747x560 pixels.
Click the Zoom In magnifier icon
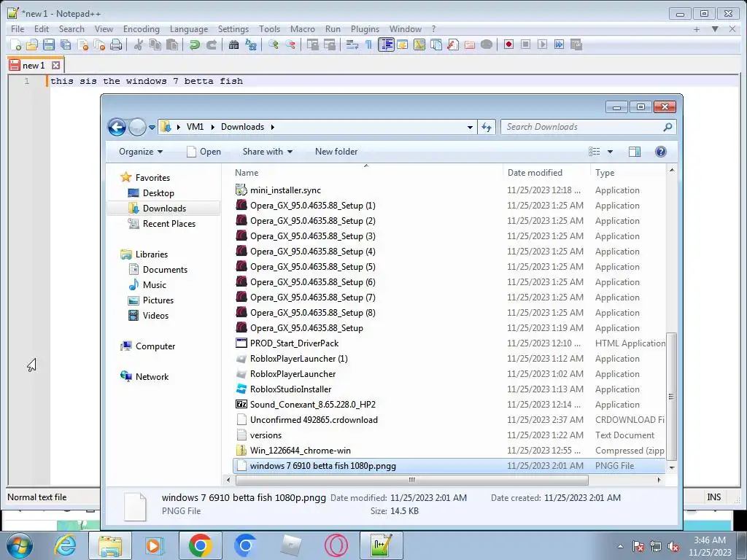(x=273, y=44)
